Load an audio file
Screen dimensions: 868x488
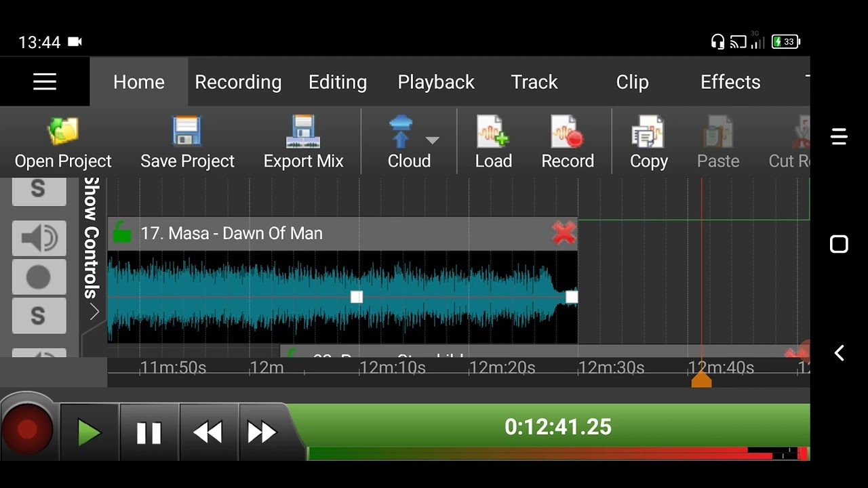click(x=494, y=143)
